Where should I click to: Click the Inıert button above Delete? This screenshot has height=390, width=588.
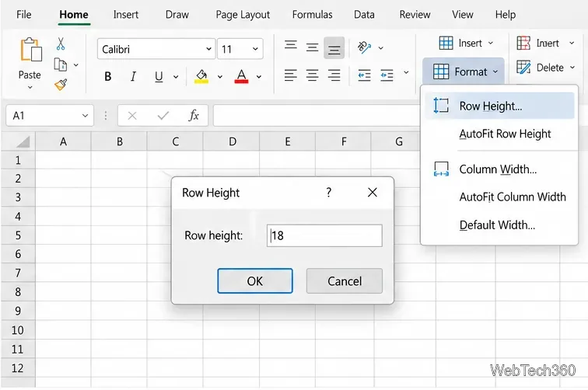pos(545,43)
